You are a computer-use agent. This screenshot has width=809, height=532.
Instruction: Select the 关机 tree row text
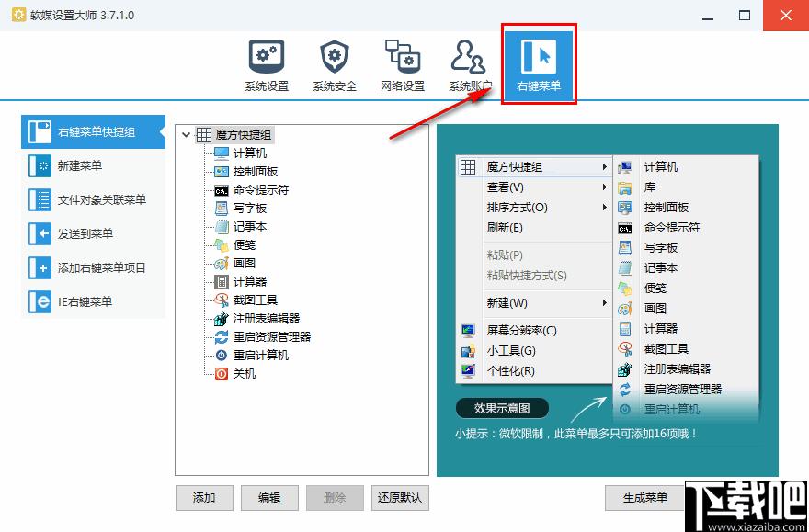[244, 374]
